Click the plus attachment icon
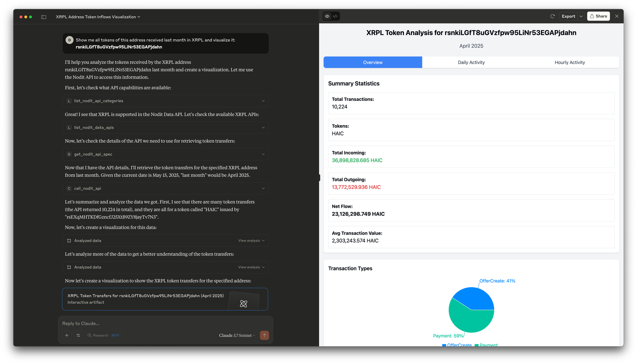This screenshot has height=364, width=637. pyautogui.click(x=67, y=335)
